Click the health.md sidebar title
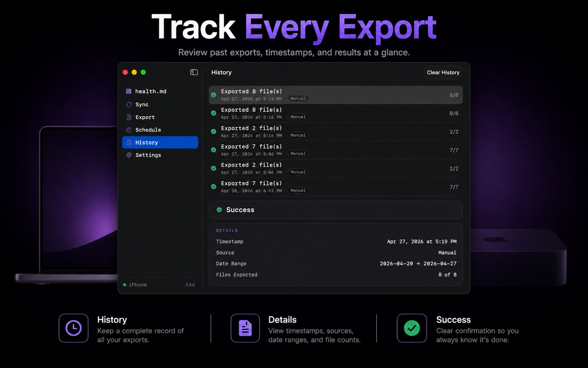 click(151, 91)
